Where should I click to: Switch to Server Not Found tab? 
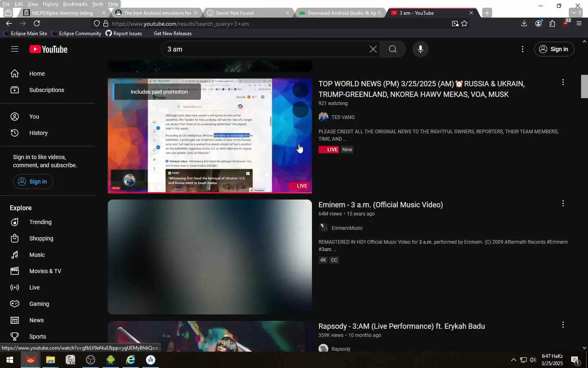point(248,13)
